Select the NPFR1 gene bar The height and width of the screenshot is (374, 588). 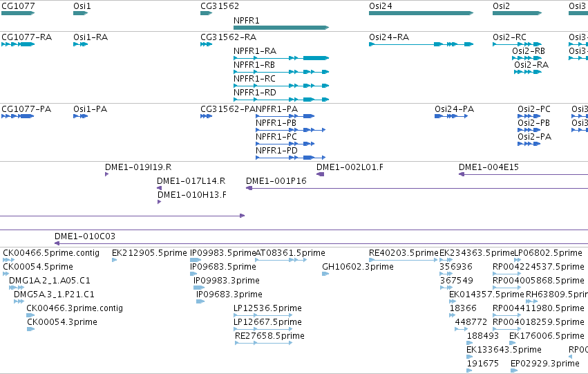281,28
